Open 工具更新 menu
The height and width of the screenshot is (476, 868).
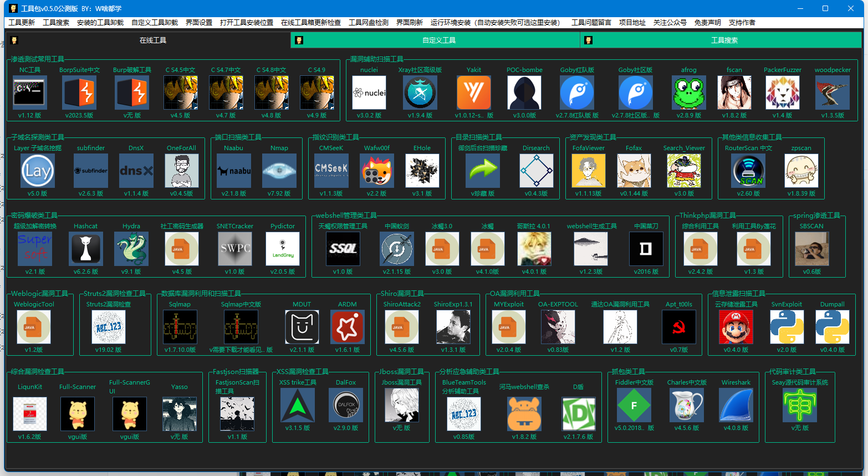22,23
